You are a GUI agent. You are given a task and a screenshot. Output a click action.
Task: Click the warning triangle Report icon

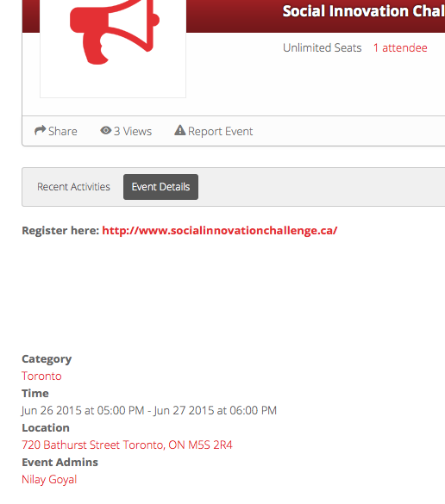(x=180, y=130)
